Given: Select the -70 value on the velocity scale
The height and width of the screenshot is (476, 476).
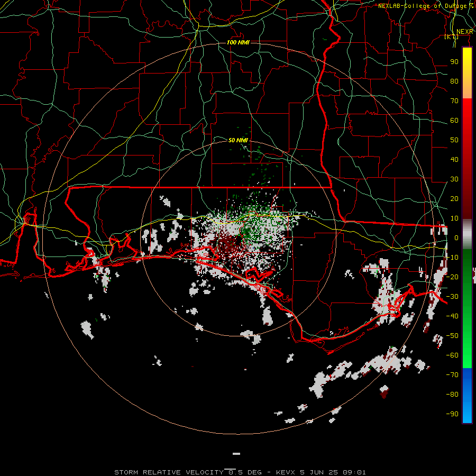Looking at the screenshot, I should (452, 375).
